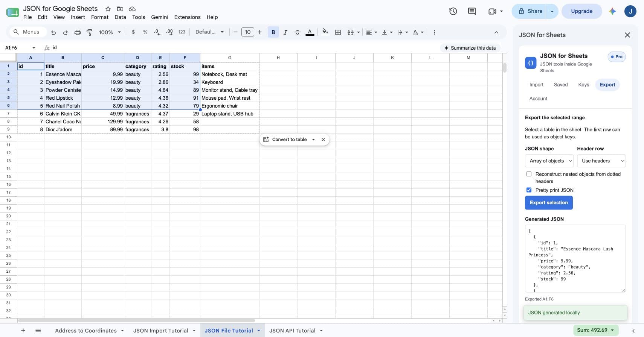The image size is (644, 337).
Task: Increase decimal places icon
Action: click(169, 32)
